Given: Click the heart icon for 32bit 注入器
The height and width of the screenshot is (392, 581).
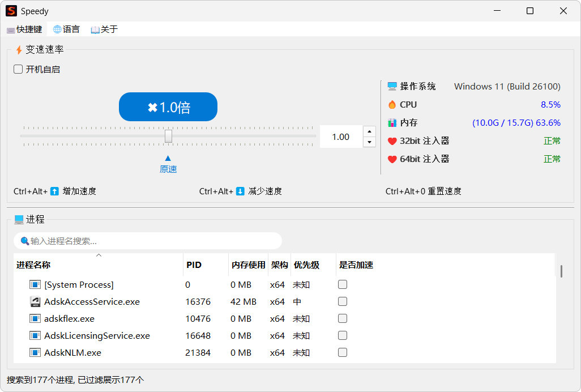Looking at the screenshot, I should pyautogui.click(x=392, y=140).
